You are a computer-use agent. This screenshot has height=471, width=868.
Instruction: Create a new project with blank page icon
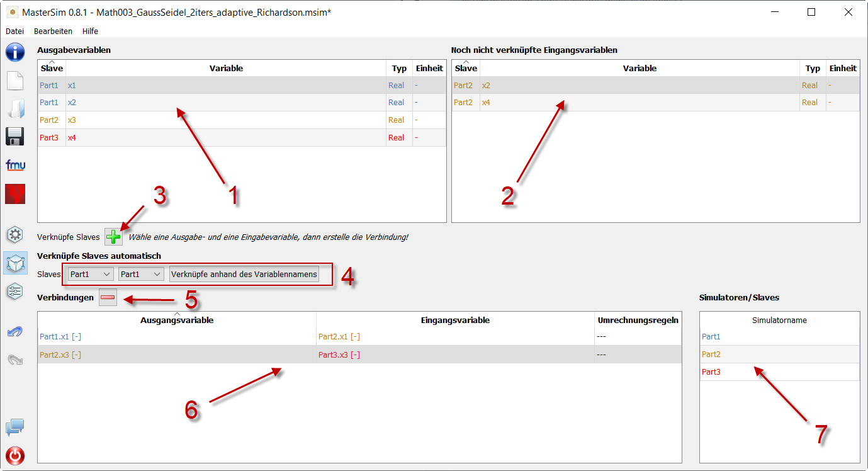[x=14, y=81]
